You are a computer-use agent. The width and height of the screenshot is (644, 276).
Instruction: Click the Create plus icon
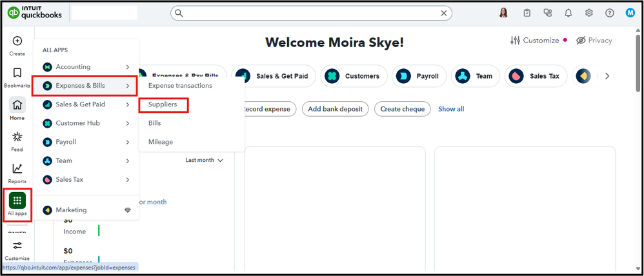pos(17,41)
